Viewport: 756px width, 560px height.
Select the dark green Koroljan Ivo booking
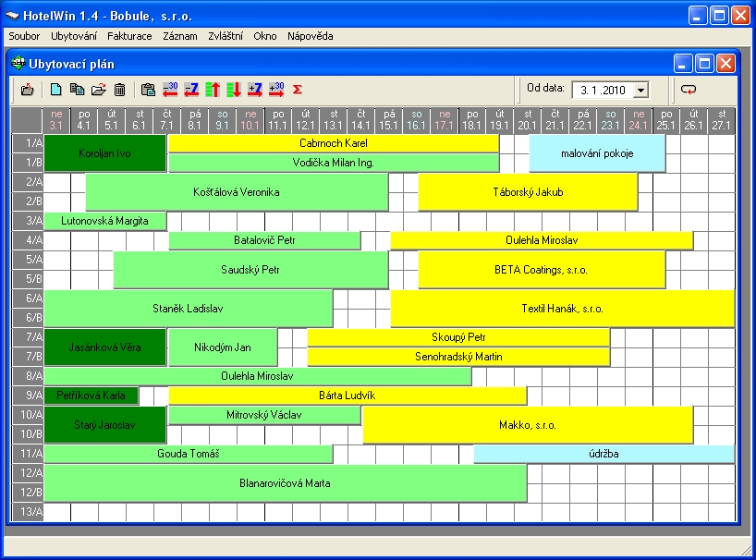104,153
